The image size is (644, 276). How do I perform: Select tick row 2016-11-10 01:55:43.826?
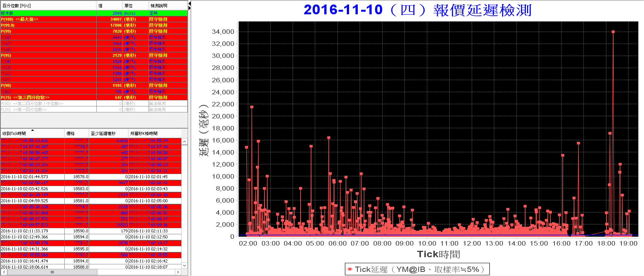(91, 141)
